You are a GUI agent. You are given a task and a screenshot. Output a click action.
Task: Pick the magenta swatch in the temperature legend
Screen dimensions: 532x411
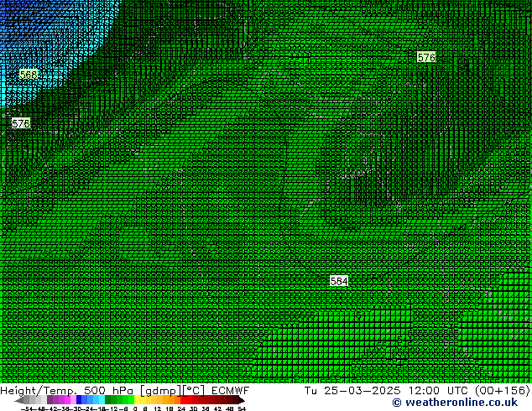[x=67, y=400]
